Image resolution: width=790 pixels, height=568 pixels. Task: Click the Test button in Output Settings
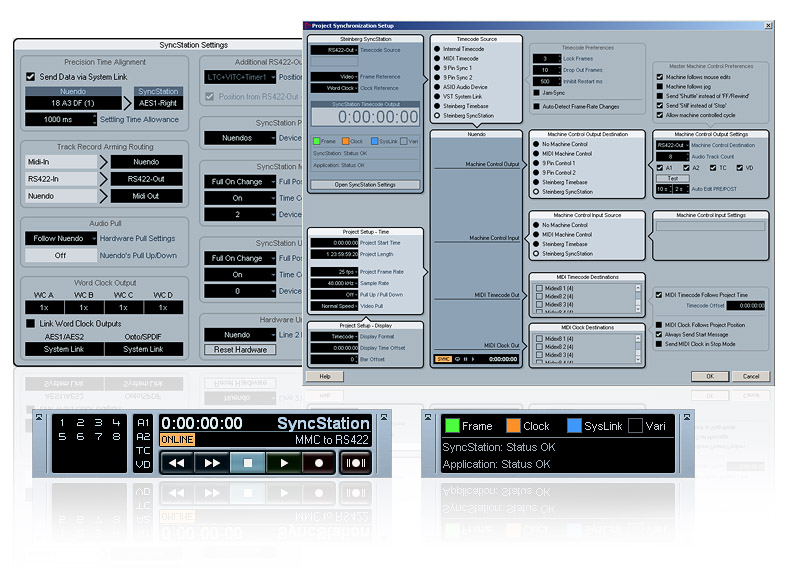(x=673, y=178)
